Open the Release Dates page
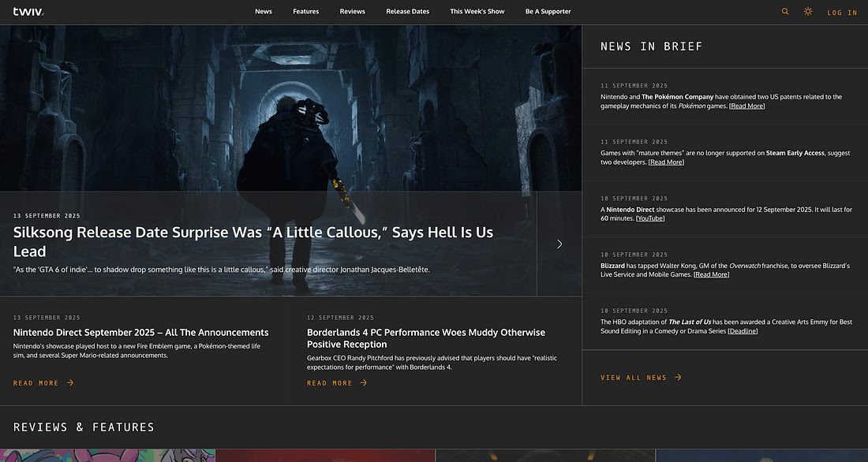The image size is (868, 462). point(407,12)
